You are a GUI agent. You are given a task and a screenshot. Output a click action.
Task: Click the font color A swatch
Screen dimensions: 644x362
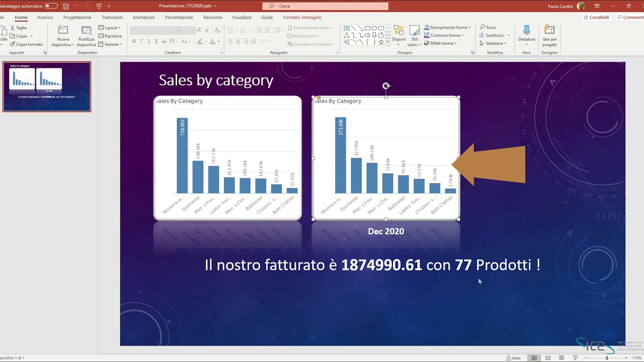(212, 41)
